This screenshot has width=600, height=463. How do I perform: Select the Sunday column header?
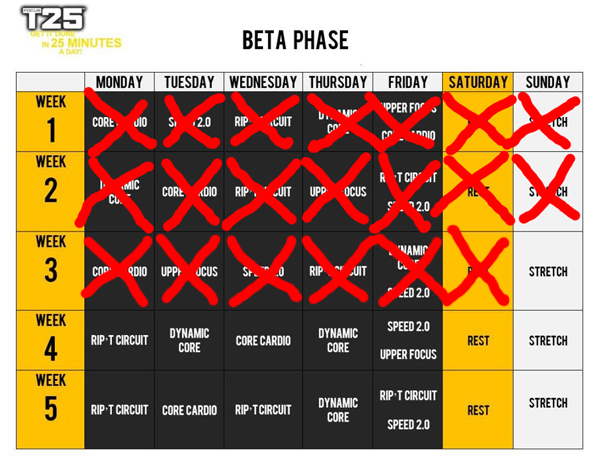click(548, 82)
